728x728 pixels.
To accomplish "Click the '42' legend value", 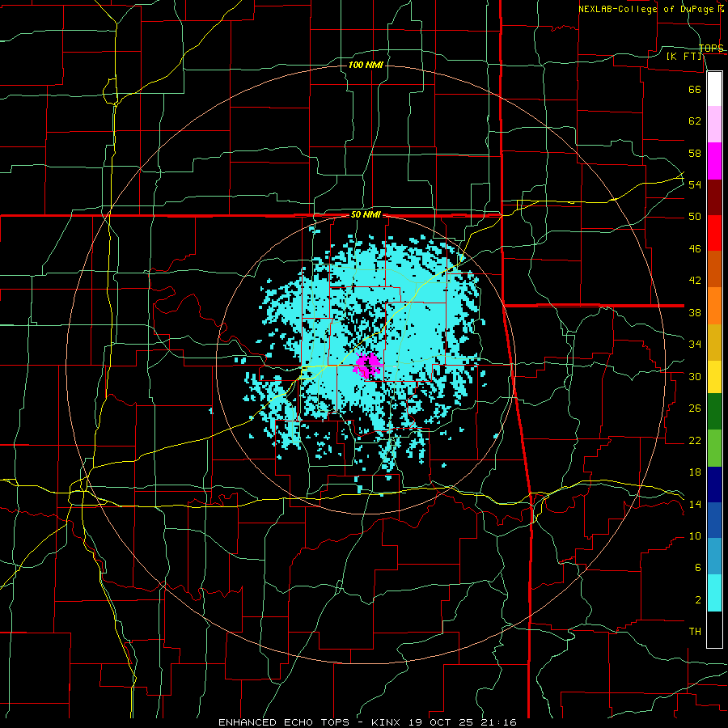I will [x=695, y=281].
